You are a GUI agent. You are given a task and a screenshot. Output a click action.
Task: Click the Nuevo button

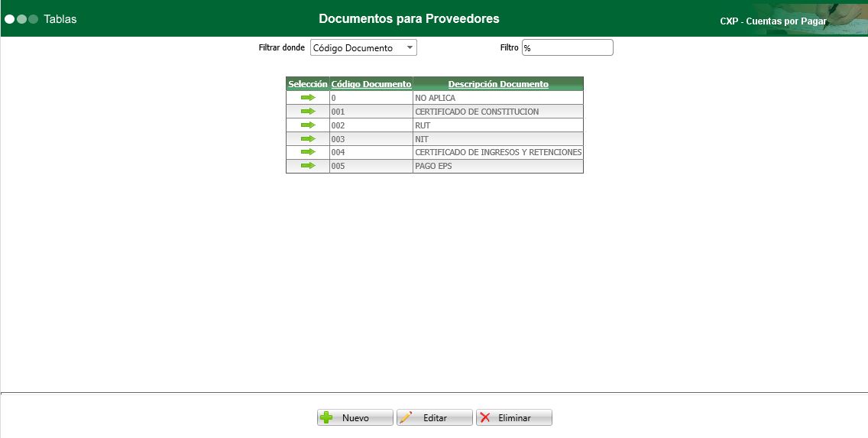[x=355, y=417]
